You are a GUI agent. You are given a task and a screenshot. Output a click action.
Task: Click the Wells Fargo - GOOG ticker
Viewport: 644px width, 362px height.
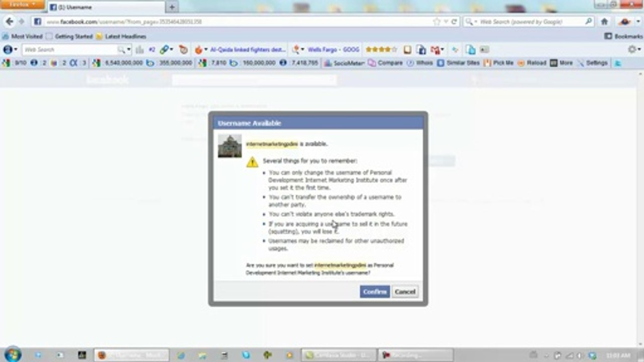pos(333,49)
